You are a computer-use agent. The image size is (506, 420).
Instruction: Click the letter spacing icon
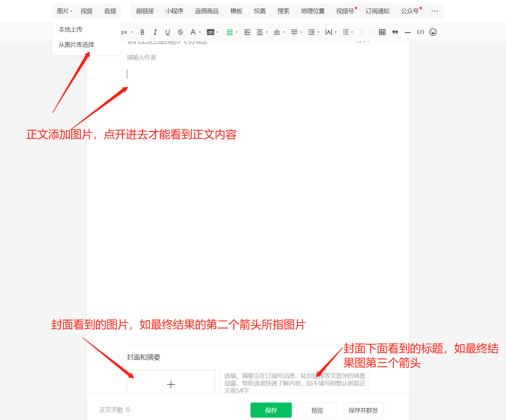(x=329, y=32)
